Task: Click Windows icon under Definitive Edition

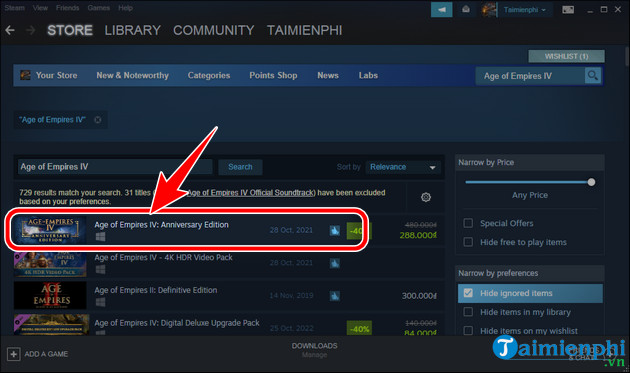Action: coord(100,302)
